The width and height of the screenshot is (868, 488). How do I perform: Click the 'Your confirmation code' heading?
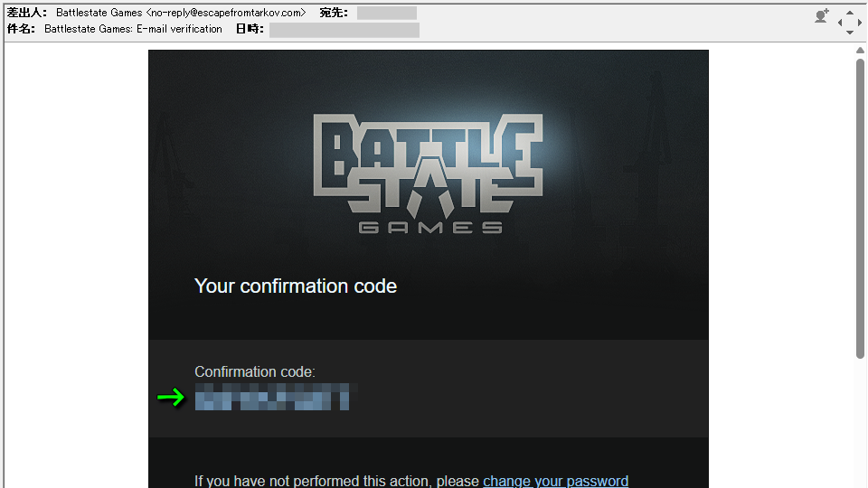[296, 286]
